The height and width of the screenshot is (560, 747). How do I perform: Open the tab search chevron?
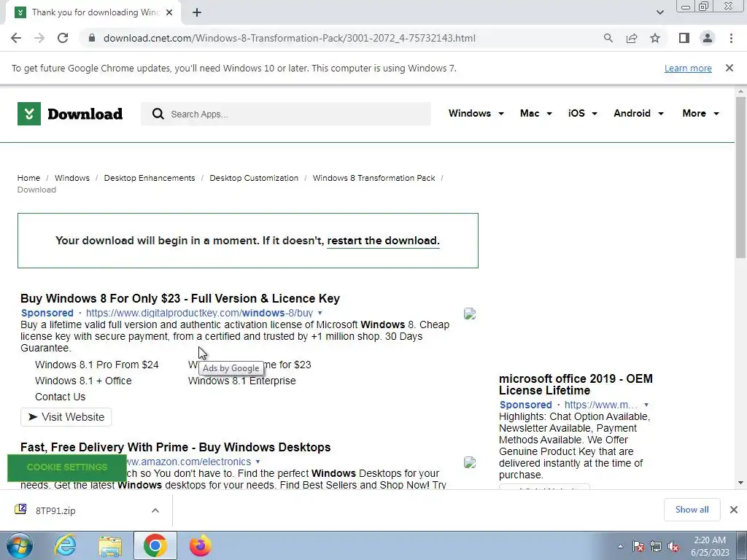[659, 12]
